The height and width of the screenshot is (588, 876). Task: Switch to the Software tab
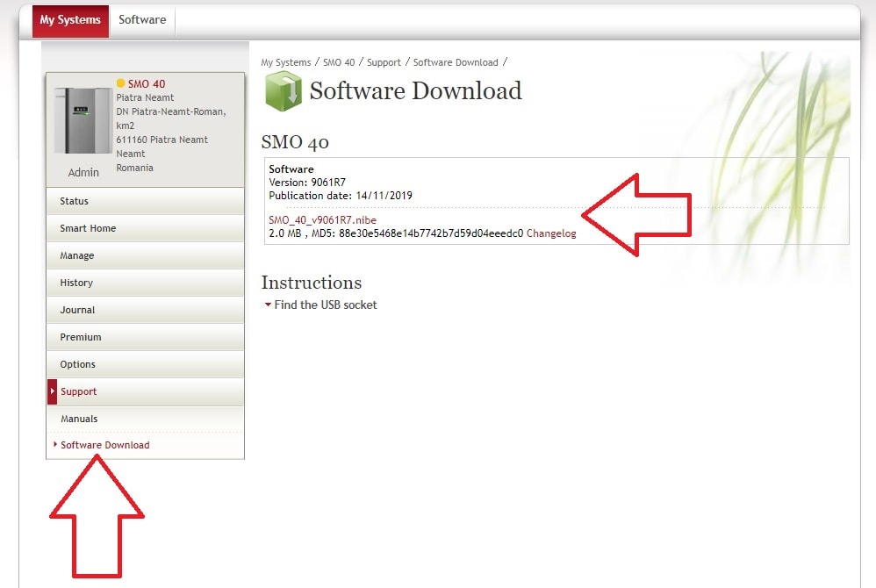(x=142, y=19)
